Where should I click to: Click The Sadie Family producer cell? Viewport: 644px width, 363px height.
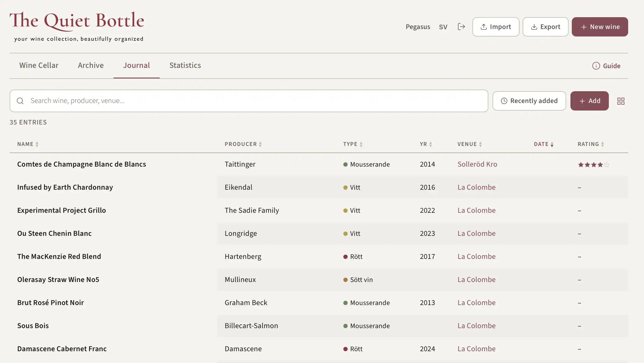[252, 210]
